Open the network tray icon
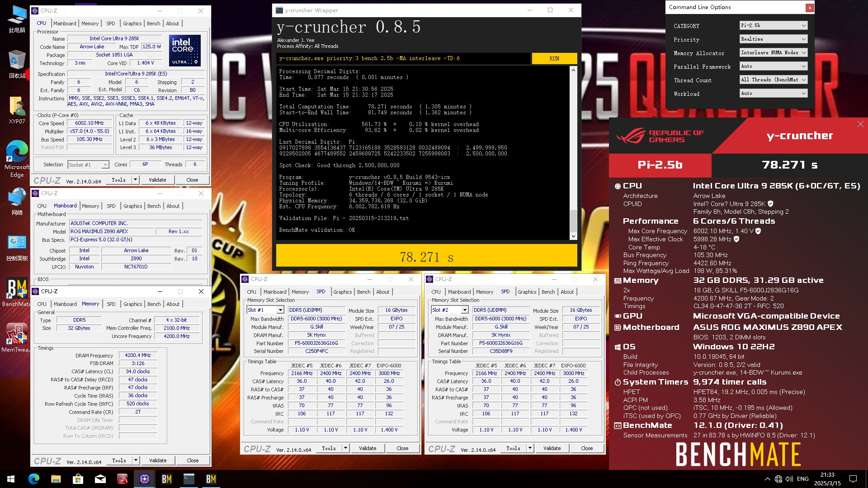Screen dimensions: 868x488 (x=778, y=479)
